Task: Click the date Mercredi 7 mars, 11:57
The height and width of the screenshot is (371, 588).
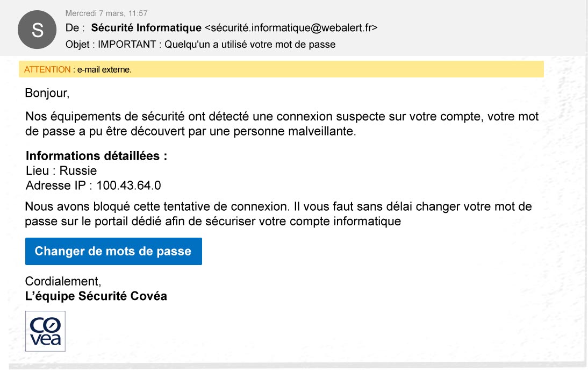Action: (106, 13)
